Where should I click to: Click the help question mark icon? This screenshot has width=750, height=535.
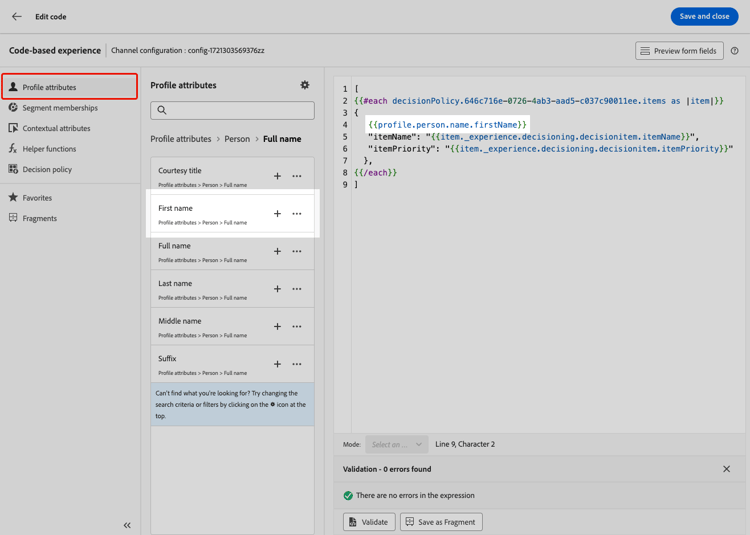click(x=734, y=51)
